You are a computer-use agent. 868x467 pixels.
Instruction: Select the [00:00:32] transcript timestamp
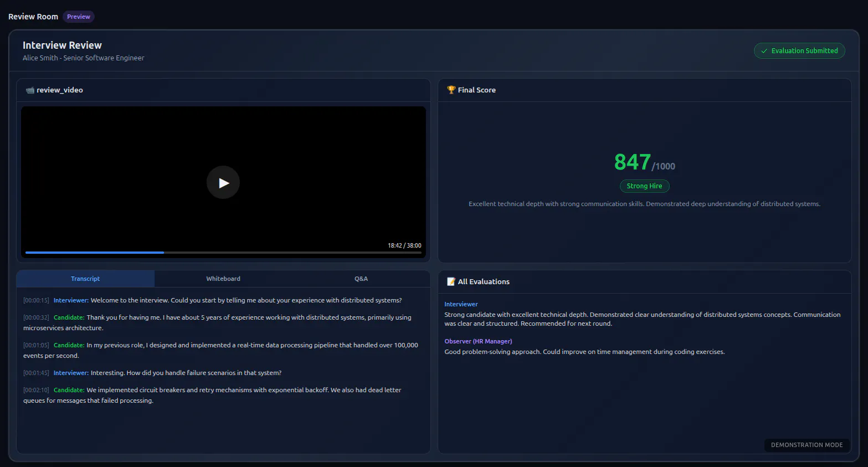pyautogui.click(x=36, y=317)
